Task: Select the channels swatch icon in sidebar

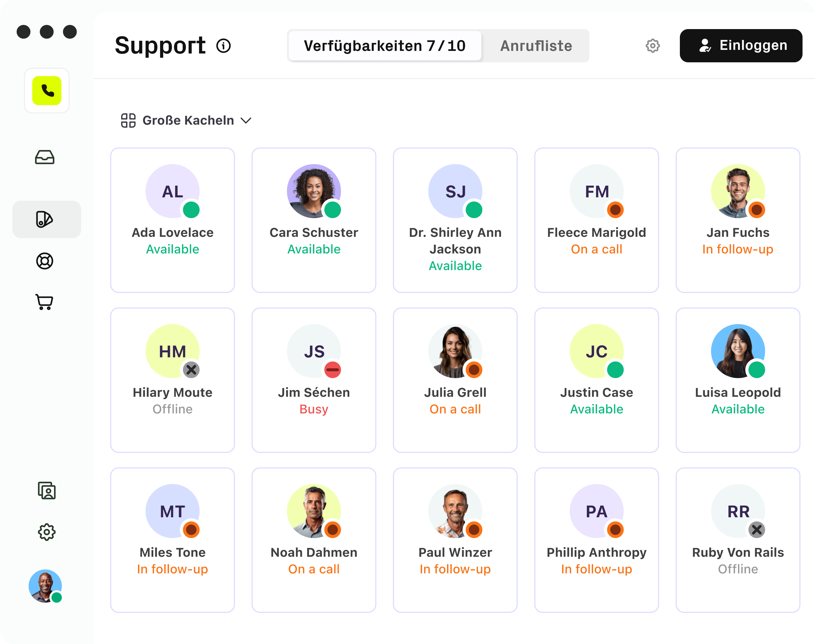Action: tap(44, 219)
